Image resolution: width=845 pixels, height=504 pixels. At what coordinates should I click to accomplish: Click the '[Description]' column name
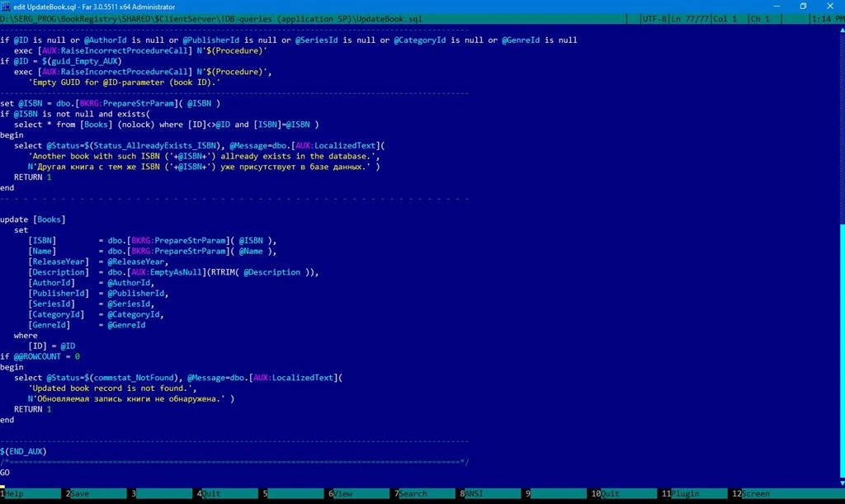point(59,272)
